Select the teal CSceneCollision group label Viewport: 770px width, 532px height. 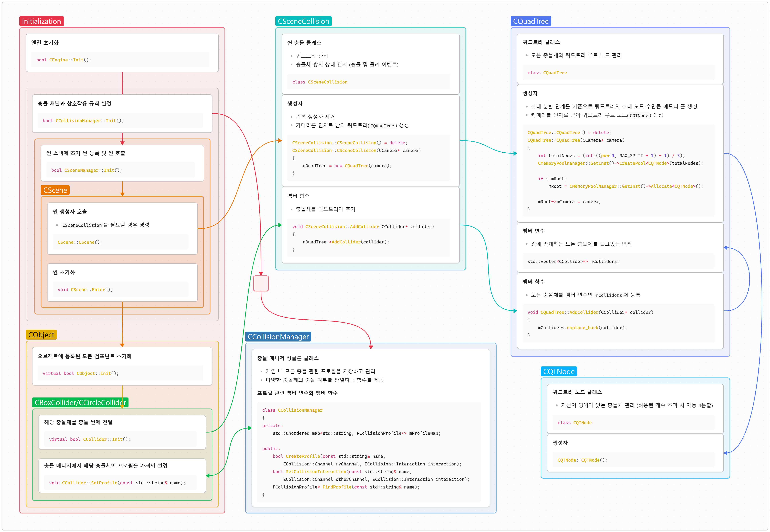click(x=303, y=21)
